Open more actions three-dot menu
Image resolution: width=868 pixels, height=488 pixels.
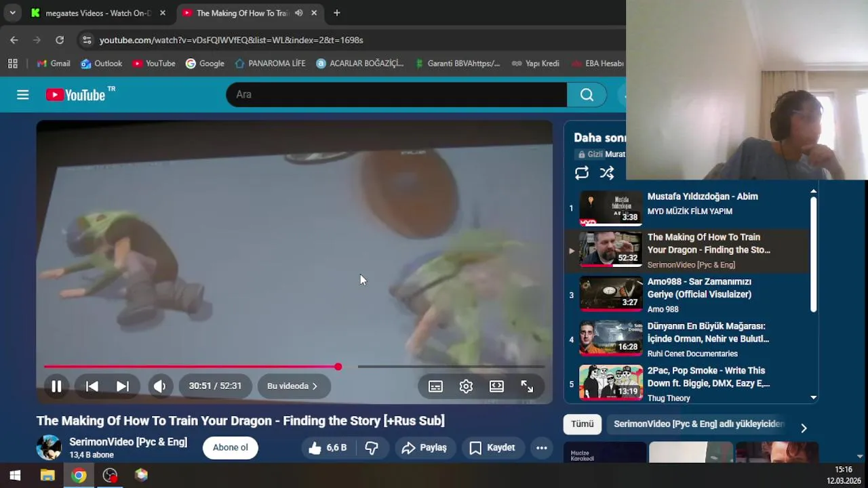click(x=541, y=447)
